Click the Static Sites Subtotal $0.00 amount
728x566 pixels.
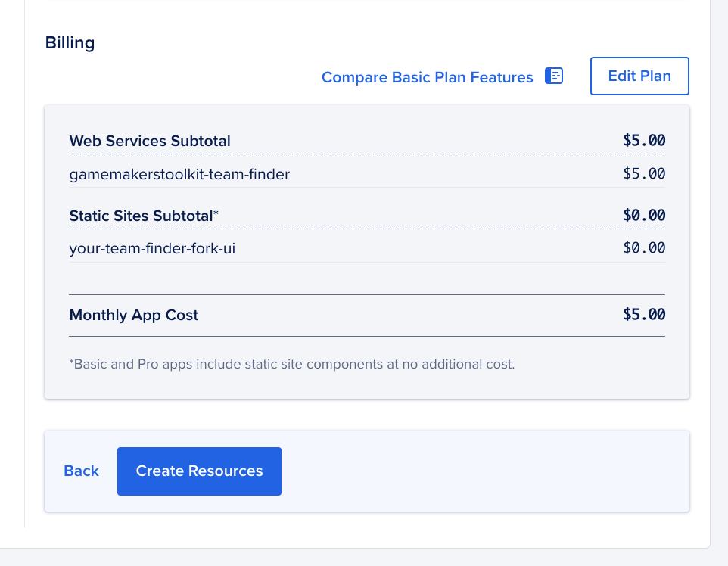(x=644, y=215)
